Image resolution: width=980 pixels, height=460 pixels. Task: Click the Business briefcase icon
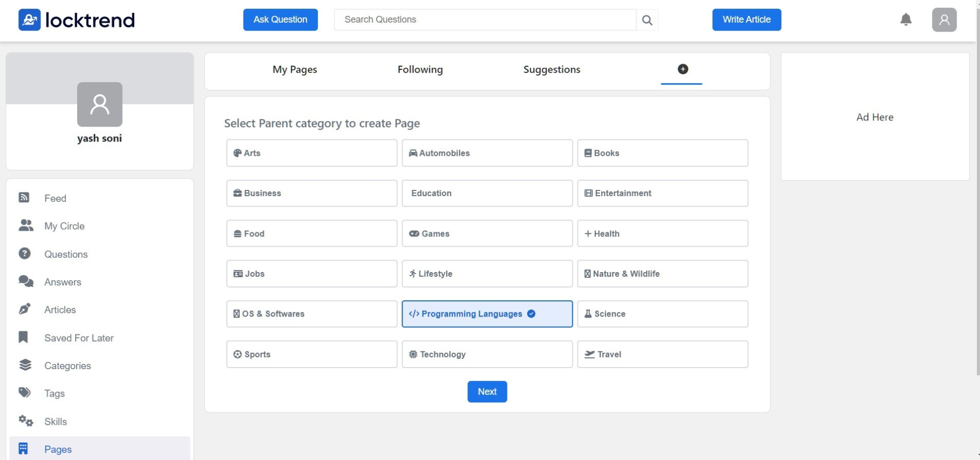click(x=238, y=193)
